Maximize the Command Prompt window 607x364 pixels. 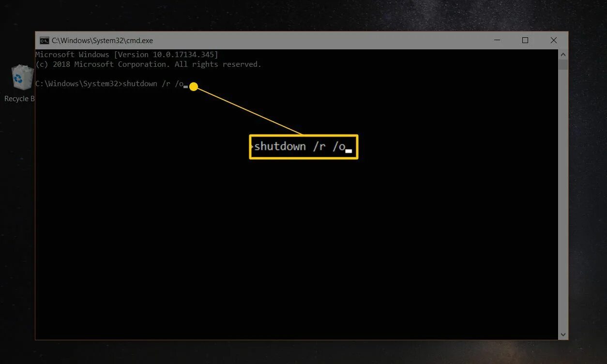click(x=525, y=41)
